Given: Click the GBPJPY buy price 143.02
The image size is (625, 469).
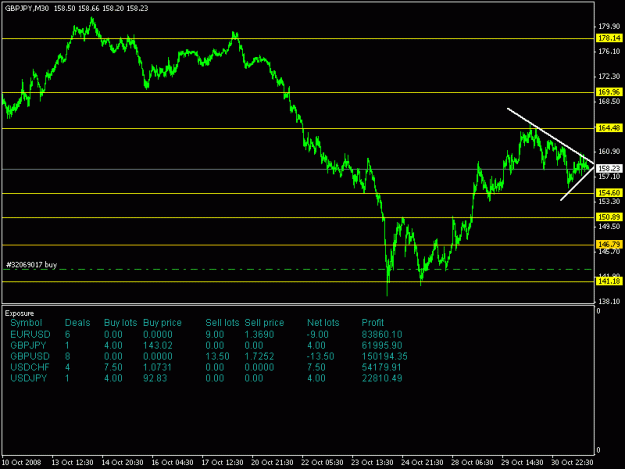Looking at the screenshot, I should tap(158, 345).
